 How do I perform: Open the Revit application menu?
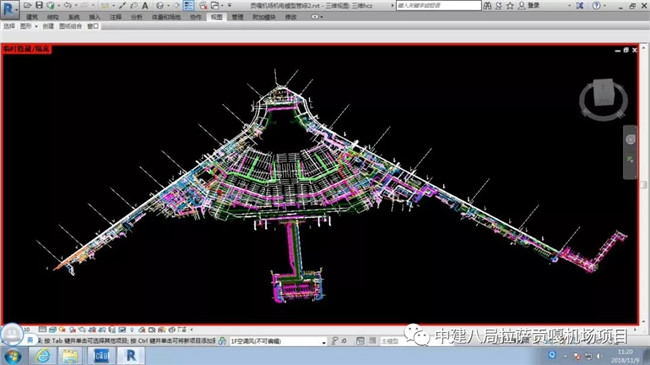(9, 9)
